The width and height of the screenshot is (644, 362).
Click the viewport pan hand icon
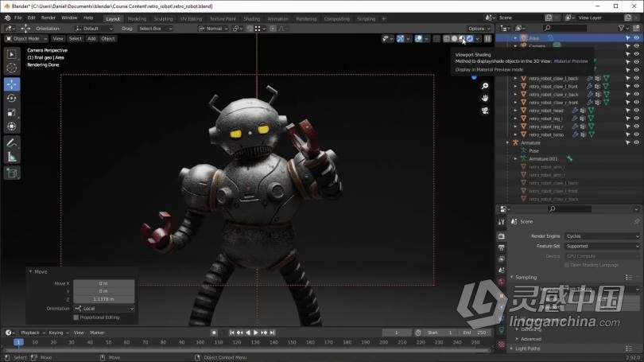tap(485, 98)
